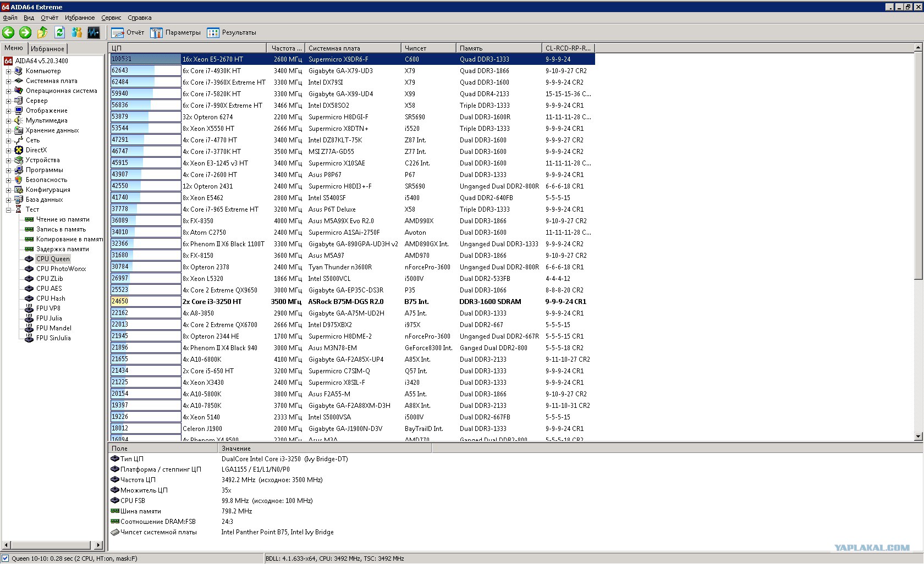Go forward with the green right arrow
Viewport: 924px width, 564px height.
pos(25,32)
